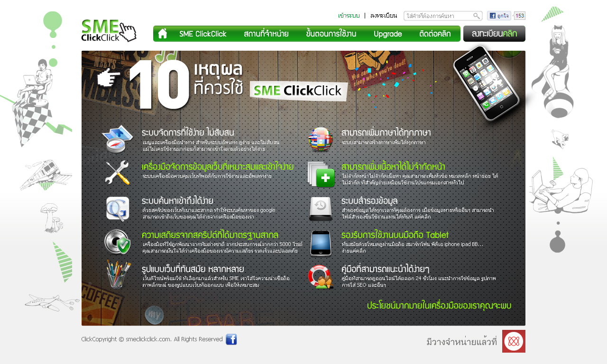Click the เข้าระบบ login link
This screenshot has height=364, width=607.
coord(349,16)
